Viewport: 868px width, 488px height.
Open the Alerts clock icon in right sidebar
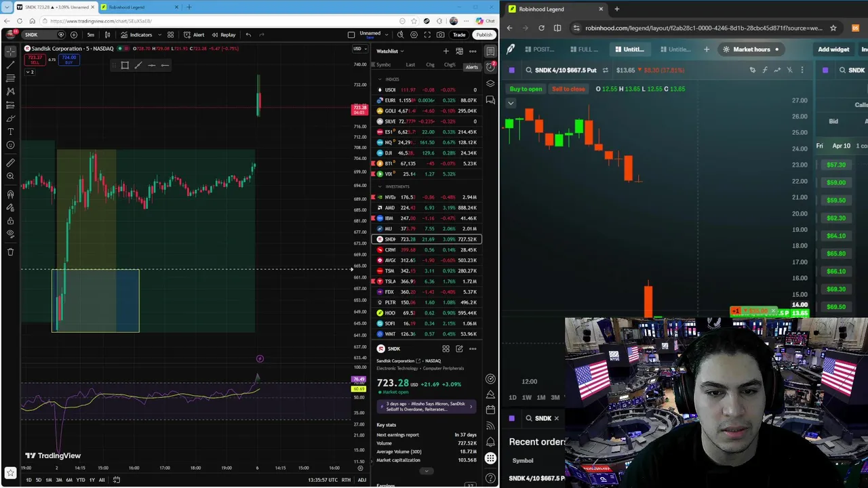[490, 67]
